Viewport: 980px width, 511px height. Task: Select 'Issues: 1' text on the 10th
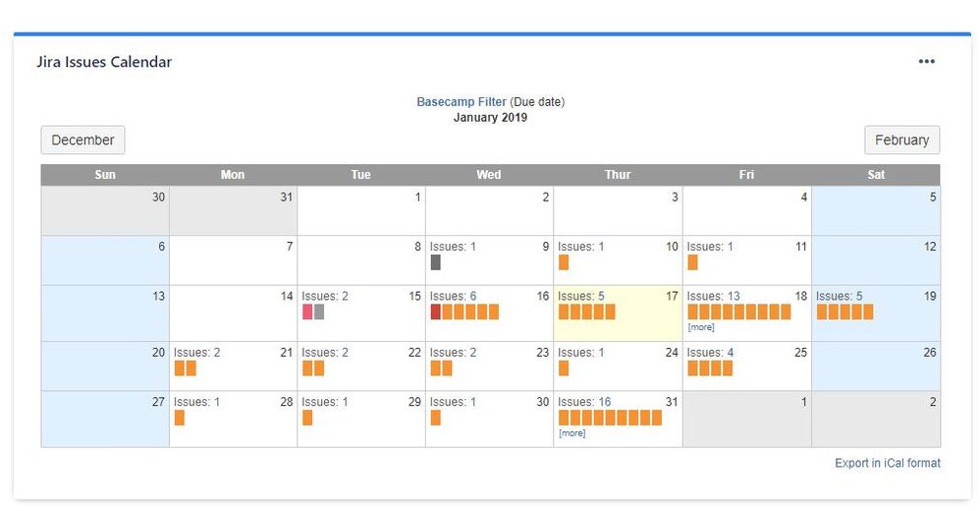580,247
